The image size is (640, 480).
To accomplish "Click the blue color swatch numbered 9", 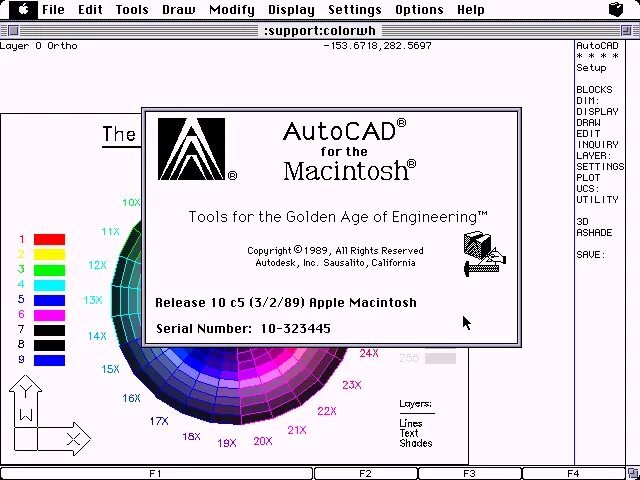I will pos(49,360).
